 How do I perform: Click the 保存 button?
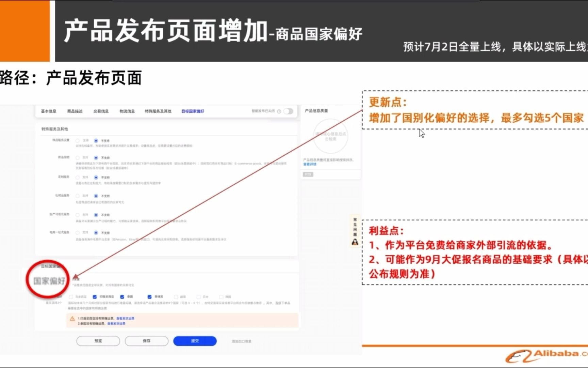click(x=147, y=341)
